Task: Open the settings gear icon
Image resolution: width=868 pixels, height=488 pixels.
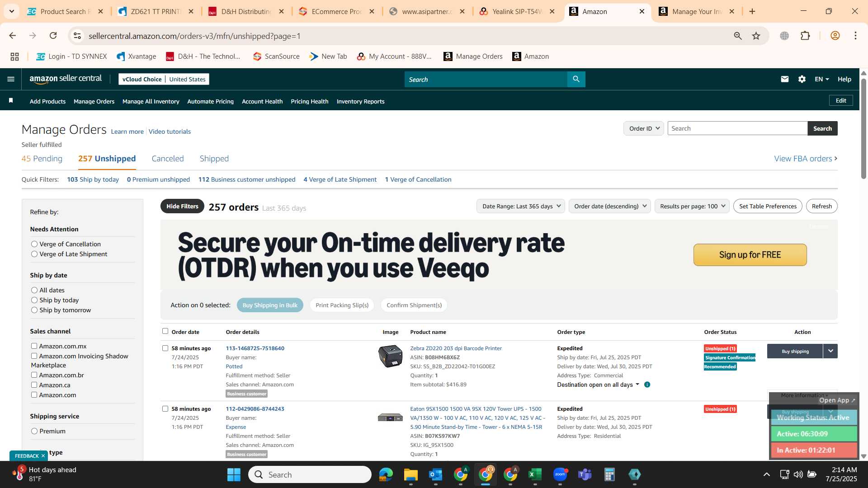Action: pyautogui.click(x=802, y=79)
